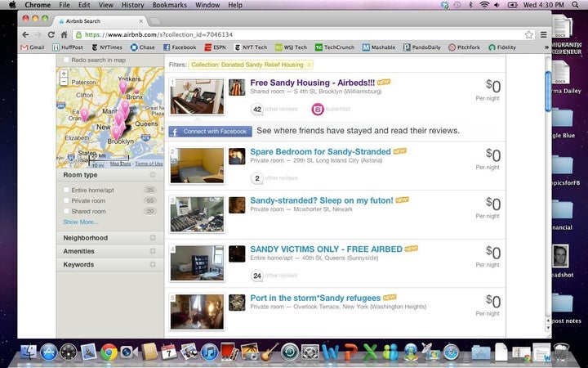The image size is (588, 368).
Task: Open the Facebook bookmark
Action: pos(180,47)
